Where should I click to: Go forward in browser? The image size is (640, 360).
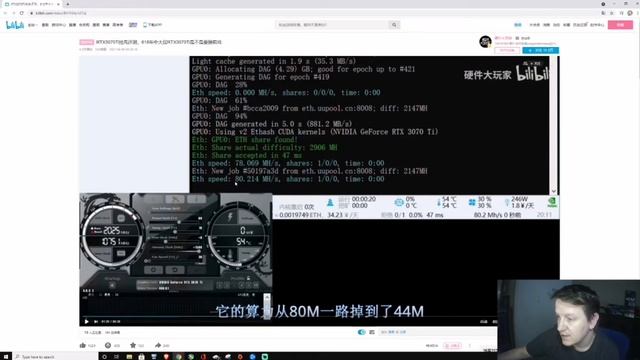pyautogui.click(x=13, y=13)
